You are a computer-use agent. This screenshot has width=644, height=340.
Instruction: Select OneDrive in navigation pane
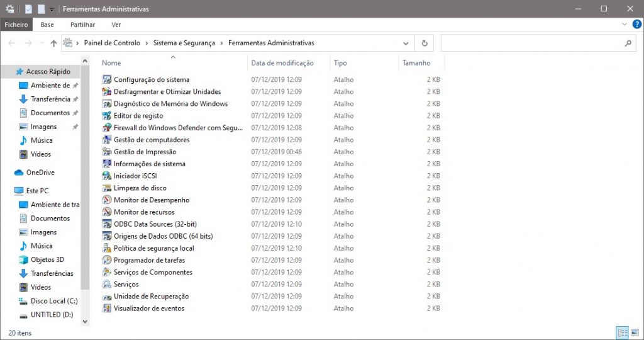point(40,173)
